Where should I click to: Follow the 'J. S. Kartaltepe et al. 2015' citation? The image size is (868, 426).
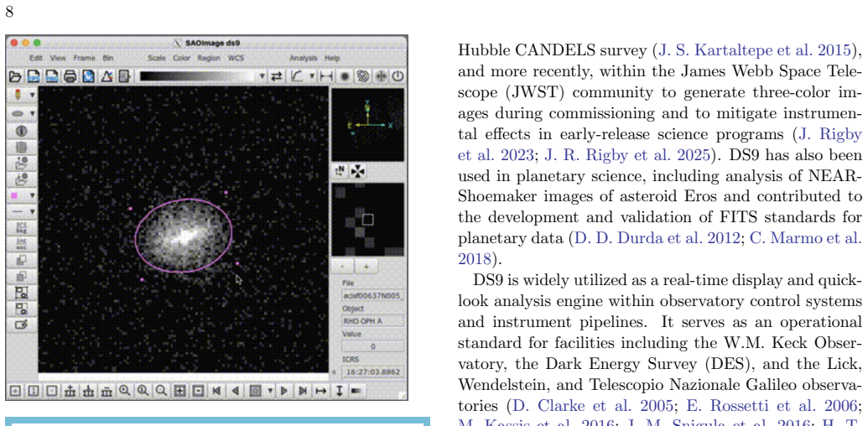[753, 51]
